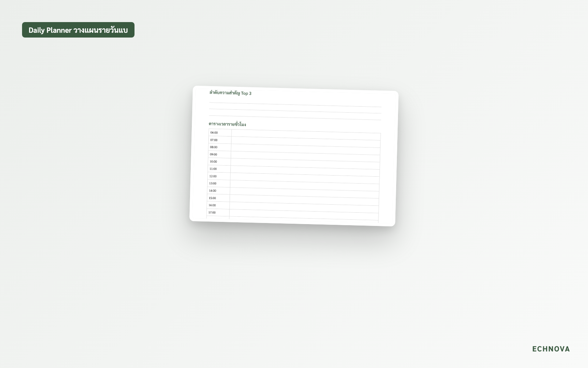Click the 06:00 time cell

point(220,132)
